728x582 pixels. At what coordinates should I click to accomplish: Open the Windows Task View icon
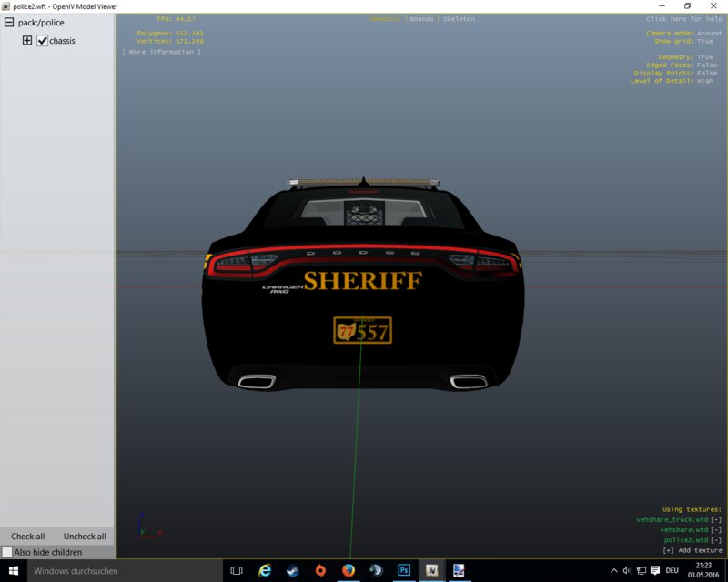pos(237,570)
